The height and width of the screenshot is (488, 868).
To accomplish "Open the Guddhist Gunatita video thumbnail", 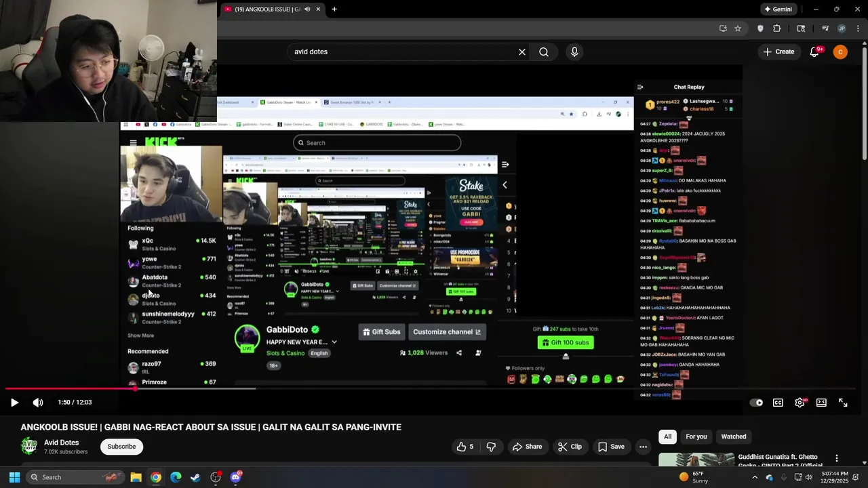I will coord(696,460).
